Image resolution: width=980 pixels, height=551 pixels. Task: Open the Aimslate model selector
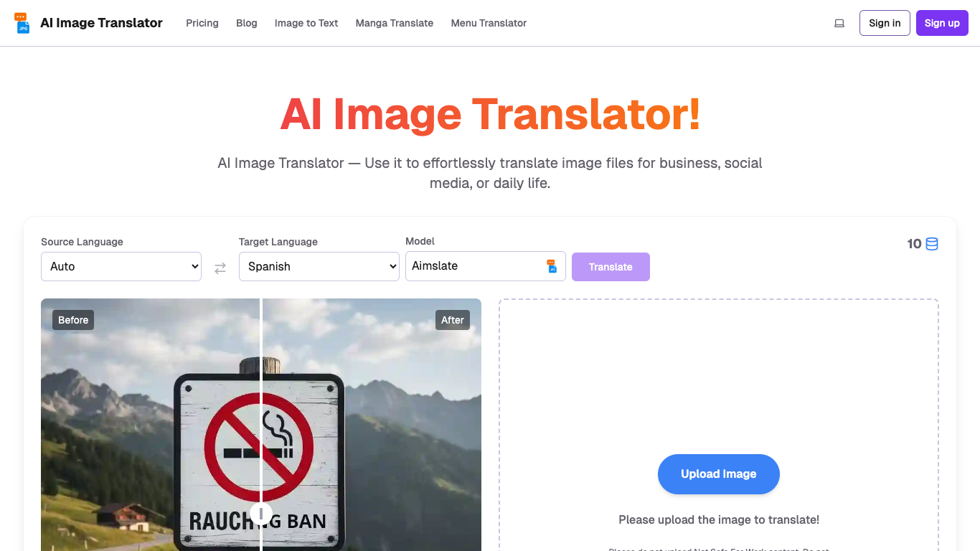point(473,266)
